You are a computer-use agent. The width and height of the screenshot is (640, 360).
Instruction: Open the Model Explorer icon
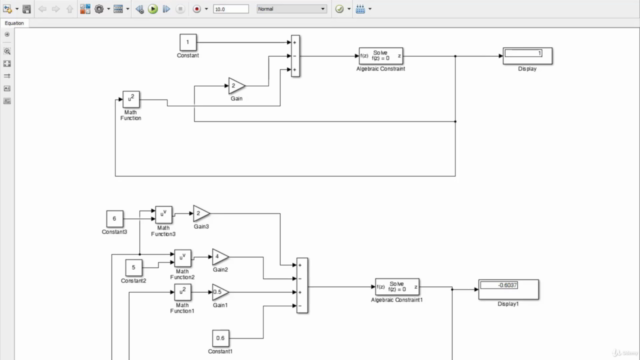(118, 9)
